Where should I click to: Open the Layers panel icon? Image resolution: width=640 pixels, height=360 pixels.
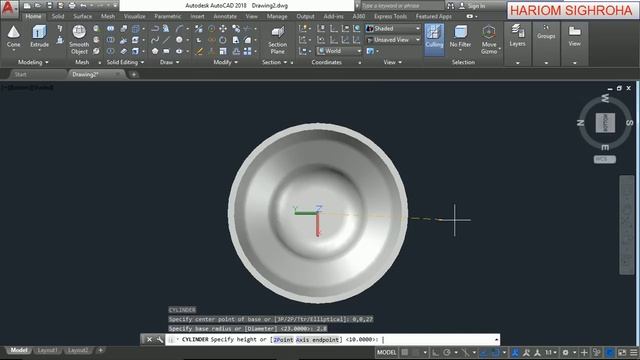tap(518, 31)
